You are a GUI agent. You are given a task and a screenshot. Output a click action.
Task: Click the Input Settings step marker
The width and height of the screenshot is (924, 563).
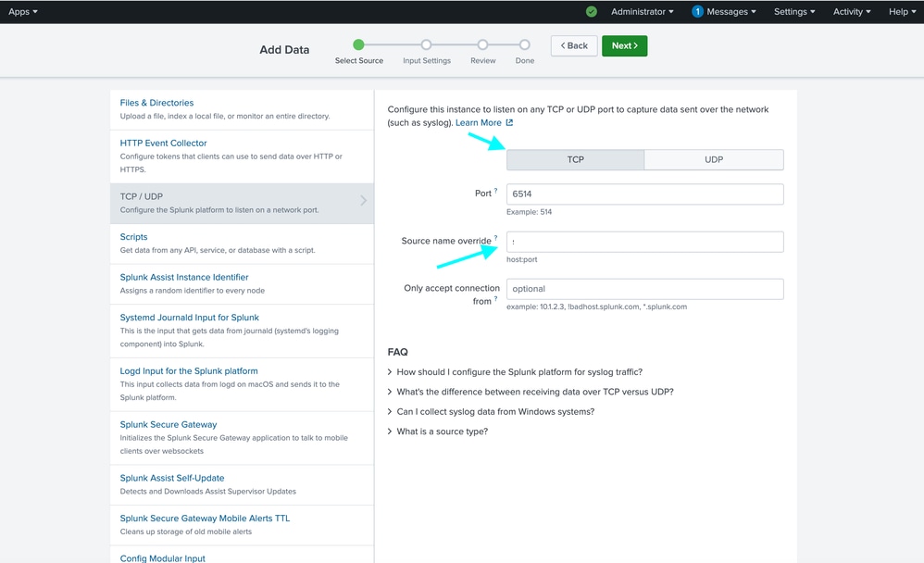(426, 44)
